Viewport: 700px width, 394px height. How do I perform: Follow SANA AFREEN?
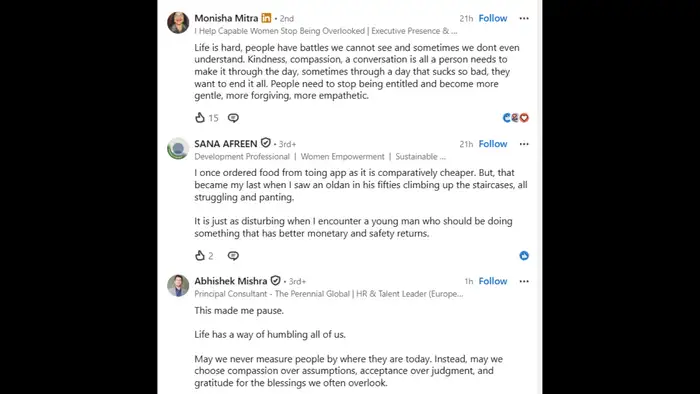493,144
